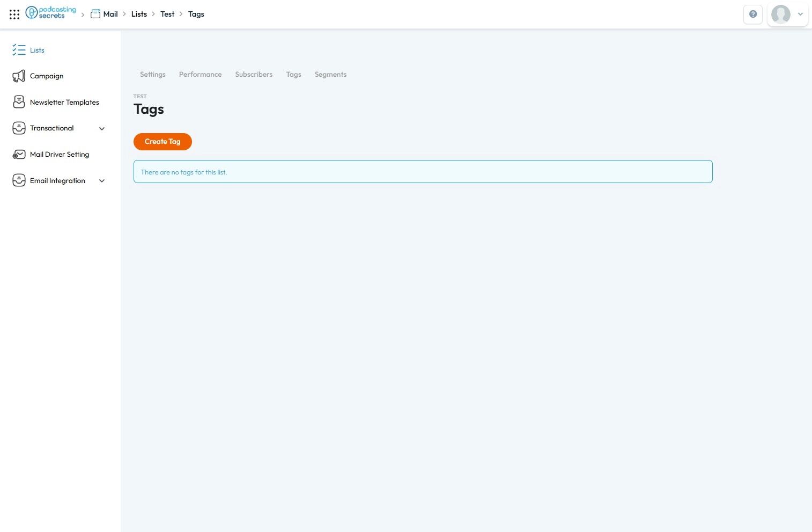The height and width of the screenshot is (532, 812).
Task: Click the Email Integration sidebar icon
Action: pos(19,180)
